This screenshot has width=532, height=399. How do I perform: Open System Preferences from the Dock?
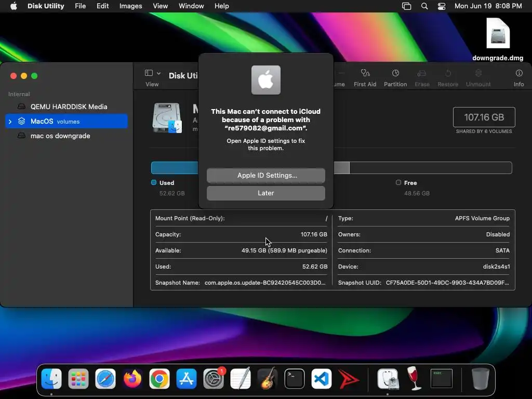[x=214, y=379]
